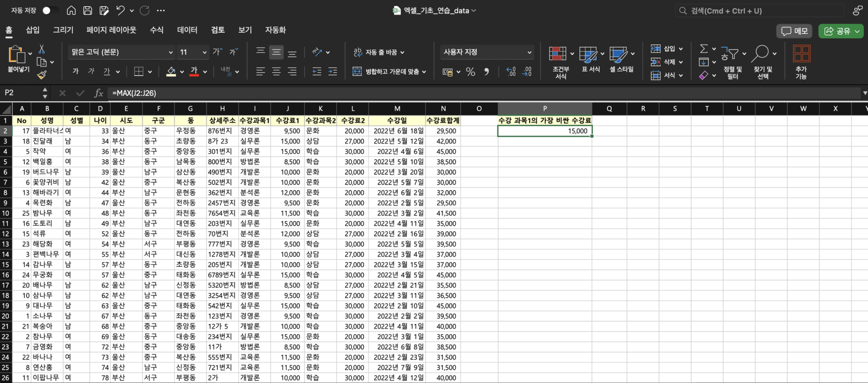Click the Cut scissors icon
The image size is (868, 383).
(x=42, y=49)
